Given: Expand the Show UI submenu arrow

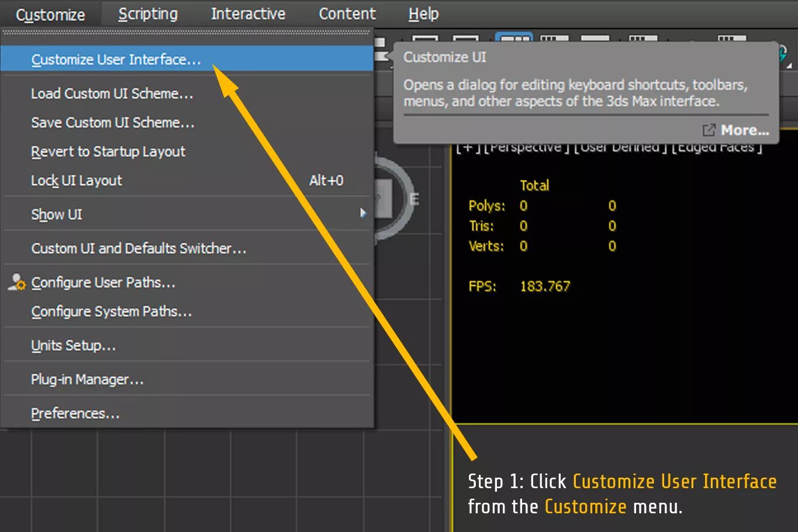Looking at the screenshot, I should pyautogui.click(x=363, y=213).
